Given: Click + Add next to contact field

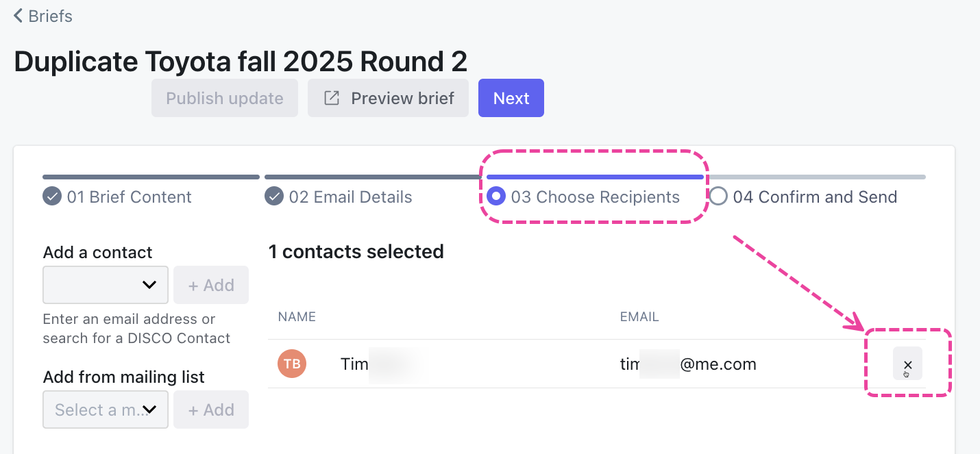Looking at the screenshot, I should (211, 285).
